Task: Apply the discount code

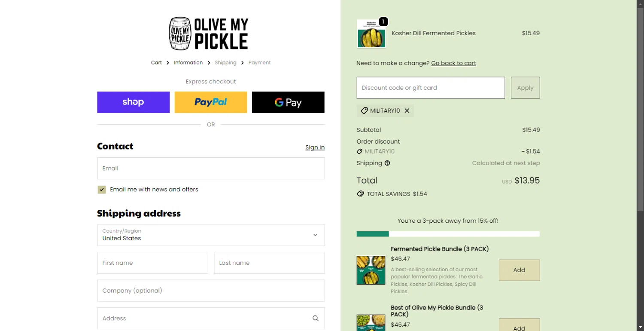Action: click(x=525, y=88)
